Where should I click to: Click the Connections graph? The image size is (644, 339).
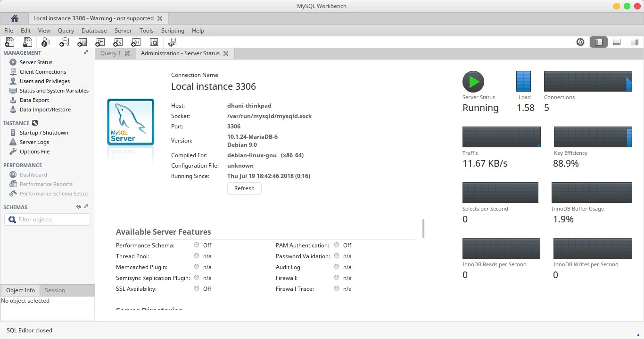click(588, 81)
